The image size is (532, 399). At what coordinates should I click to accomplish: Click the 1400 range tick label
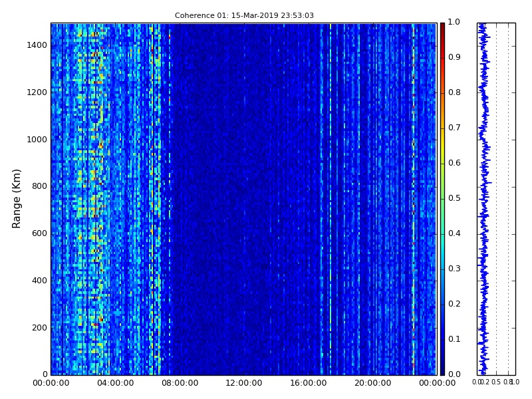pos(37,45)
